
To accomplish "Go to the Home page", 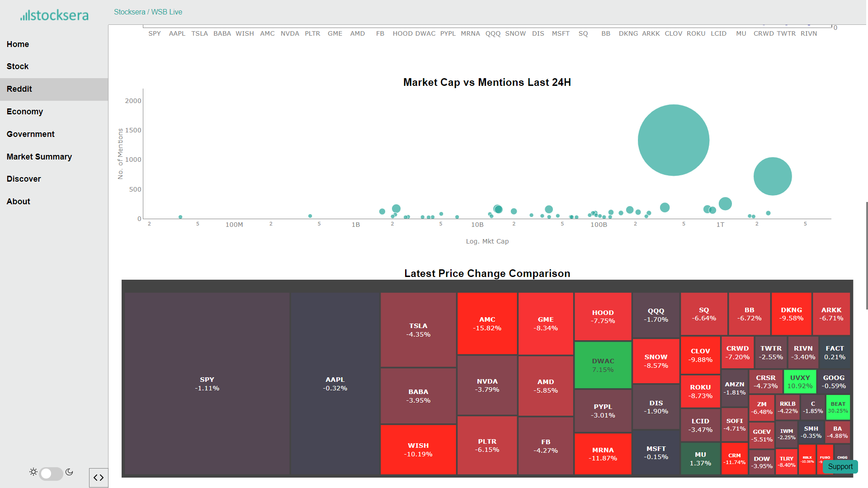I will (x=18, y=44).
